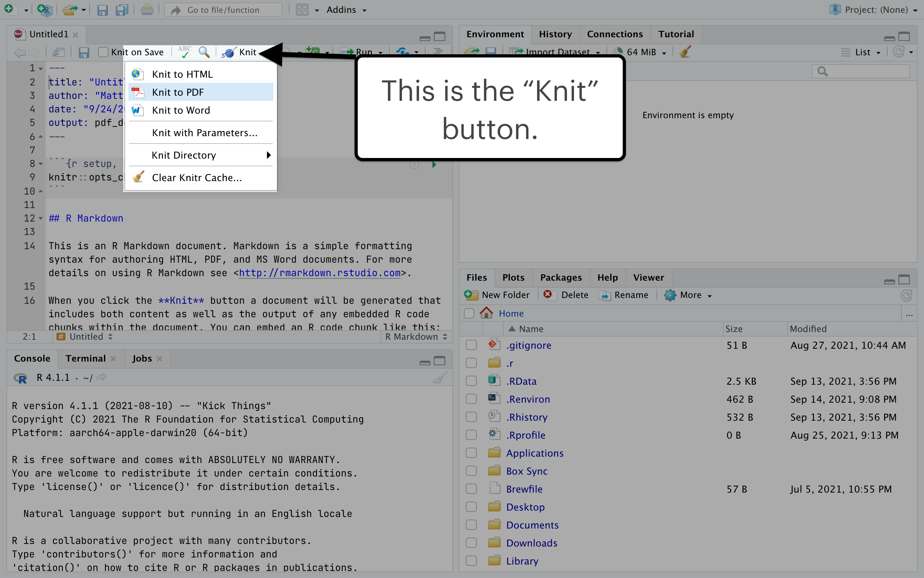Click the chunk options gear icon
Viewport: 924px width, 578px height.
(x=414, y=165)
